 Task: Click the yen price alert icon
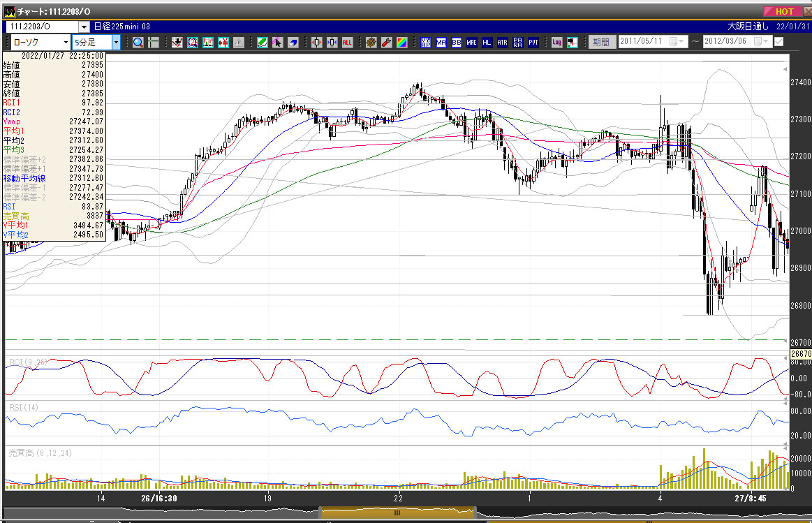coord(224,42)
